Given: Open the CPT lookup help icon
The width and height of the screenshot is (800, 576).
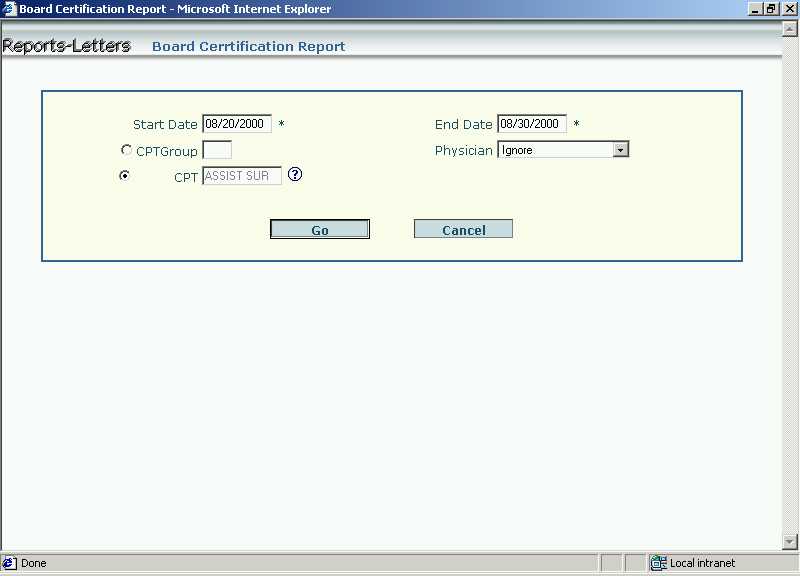Looking at the screenshot, I should point(295,174).
